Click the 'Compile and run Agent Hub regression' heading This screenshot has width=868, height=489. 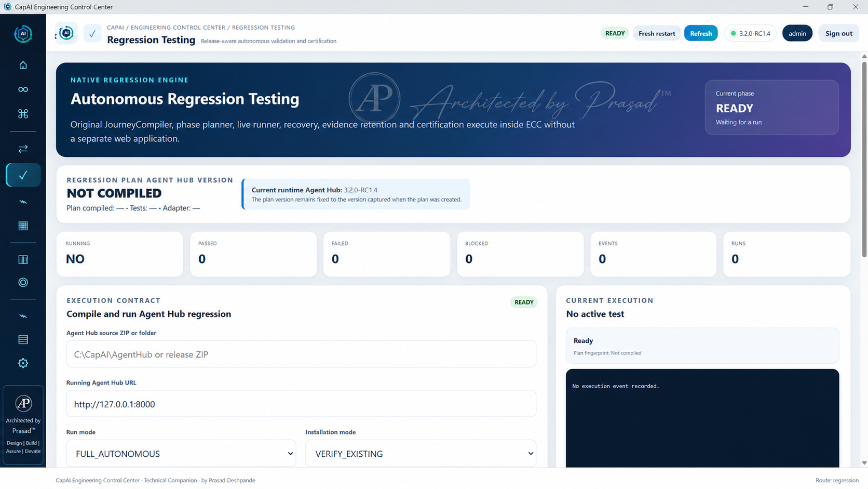149,314
